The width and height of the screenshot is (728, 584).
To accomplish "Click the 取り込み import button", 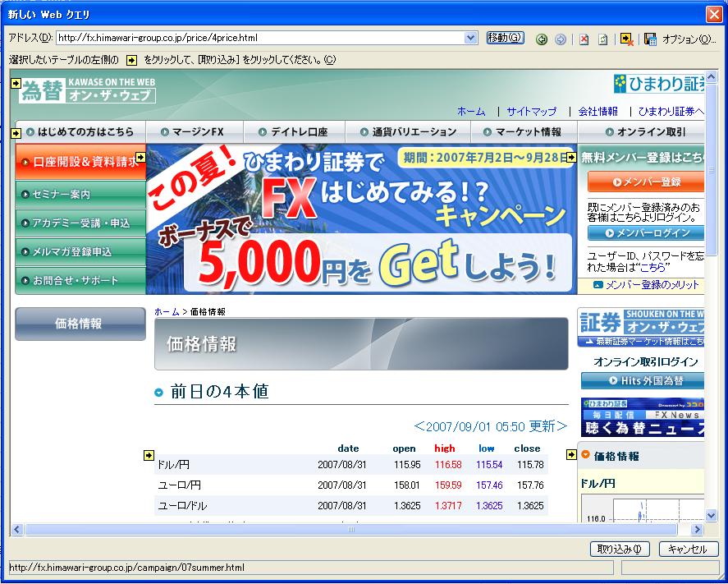I will click(620, 550).
